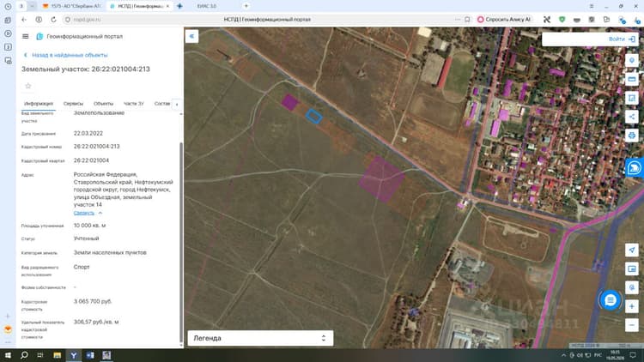Click Спросить Алису AI button
The image size is (644, 362).
click(x=504, y=19)
